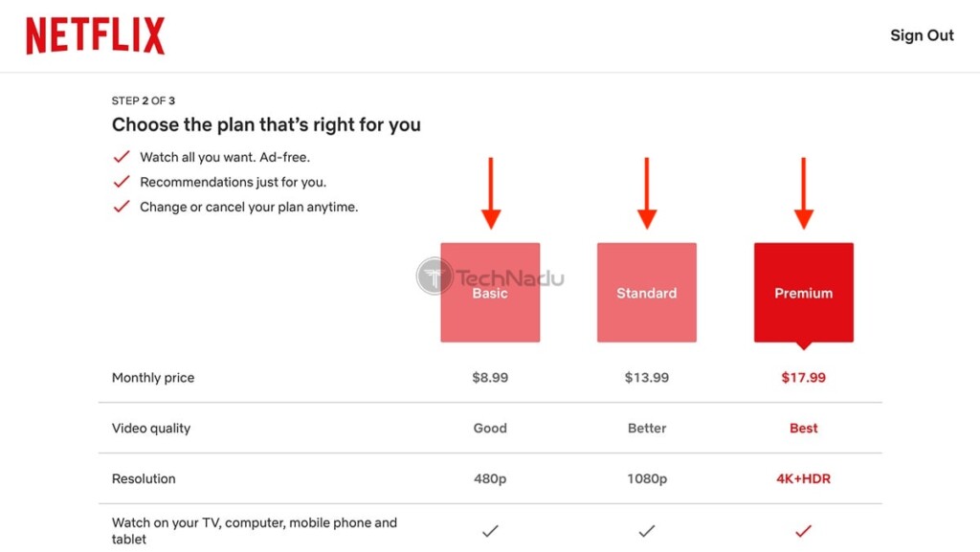Click the Standard plan device support checkmark
The height and width of the screenshot is (552, 980).
click(647, 531)
